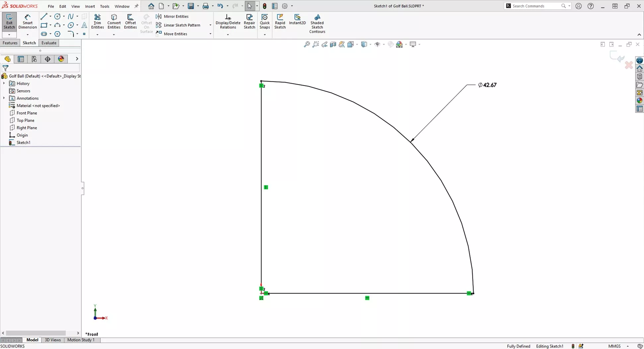Viewport: 644px width, 349px height.
Task: Expand the History tree node
Action: click(4, 83)
